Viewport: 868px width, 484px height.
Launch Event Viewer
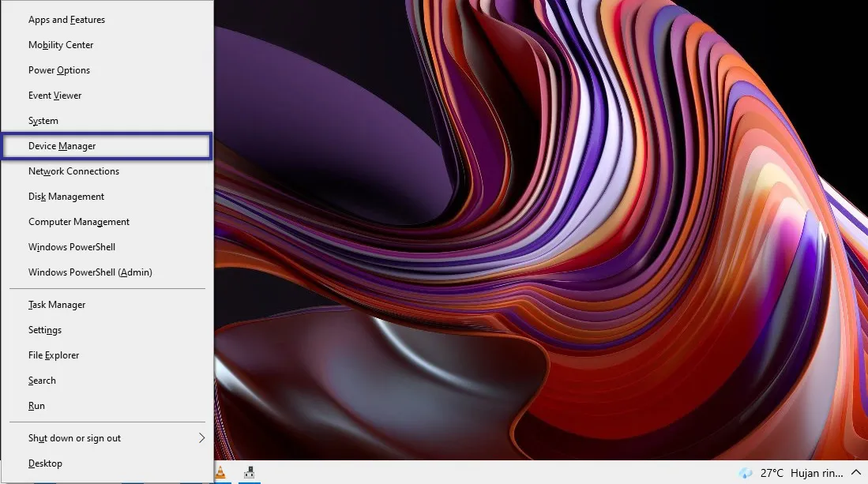55,96
